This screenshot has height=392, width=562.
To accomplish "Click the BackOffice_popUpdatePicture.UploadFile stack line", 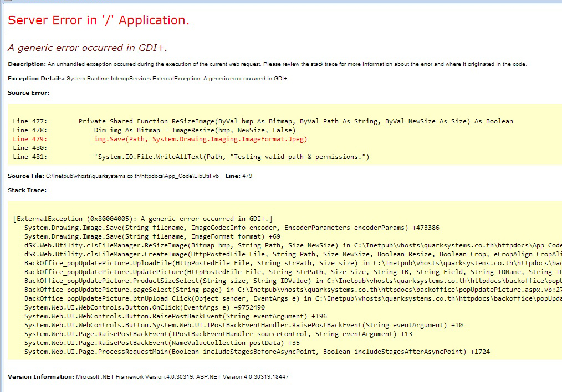I will [x=288, y=263].
